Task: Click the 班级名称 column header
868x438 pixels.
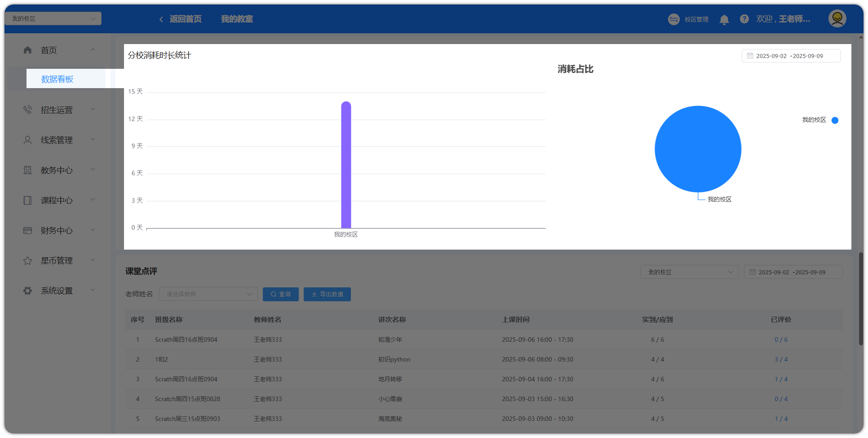Action: (168, 320)
